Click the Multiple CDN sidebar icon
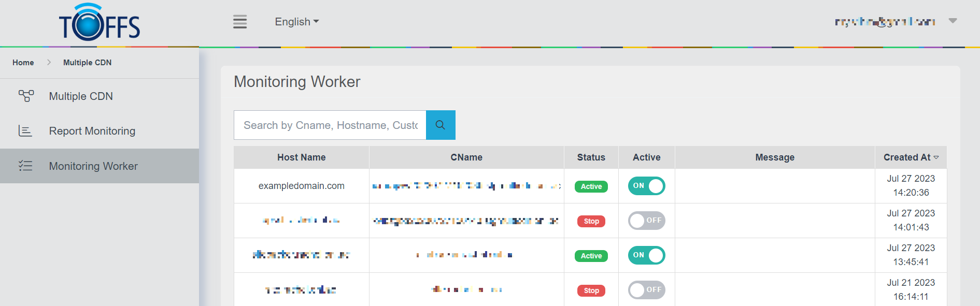The image size is (980, 306). click(x=26, y=96)
